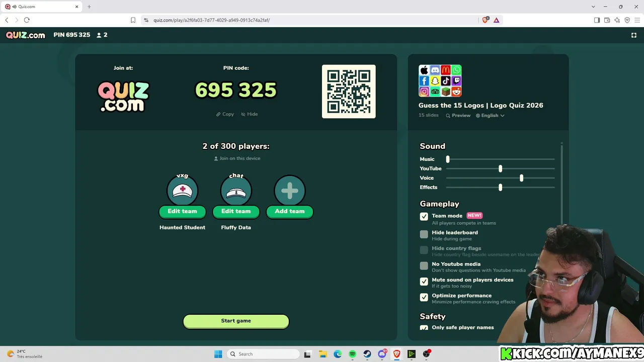644x362 pixels.
Task: Open Leo AI assistant
Action: (617, 20)
